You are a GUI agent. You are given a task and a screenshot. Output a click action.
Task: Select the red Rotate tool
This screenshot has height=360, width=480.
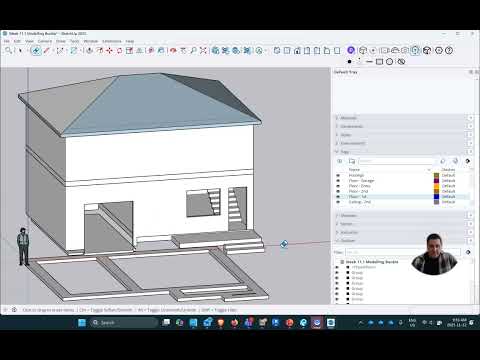pos(119,50)
